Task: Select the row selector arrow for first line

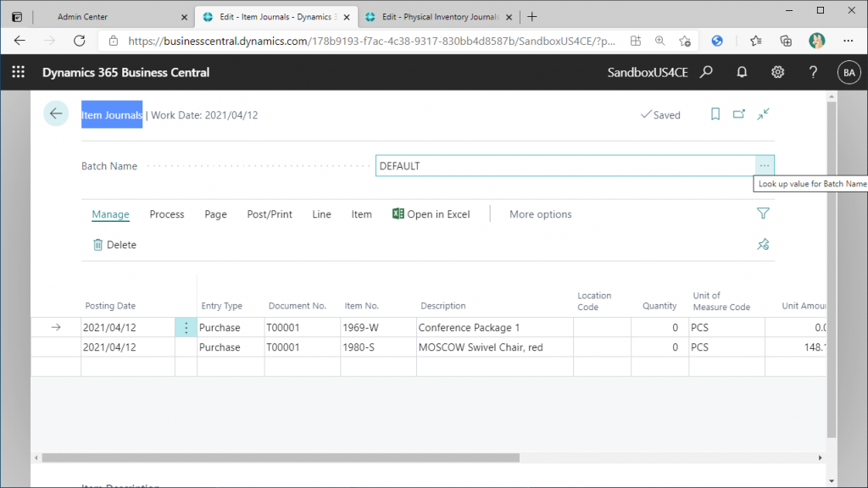Action: coord(56,328)
